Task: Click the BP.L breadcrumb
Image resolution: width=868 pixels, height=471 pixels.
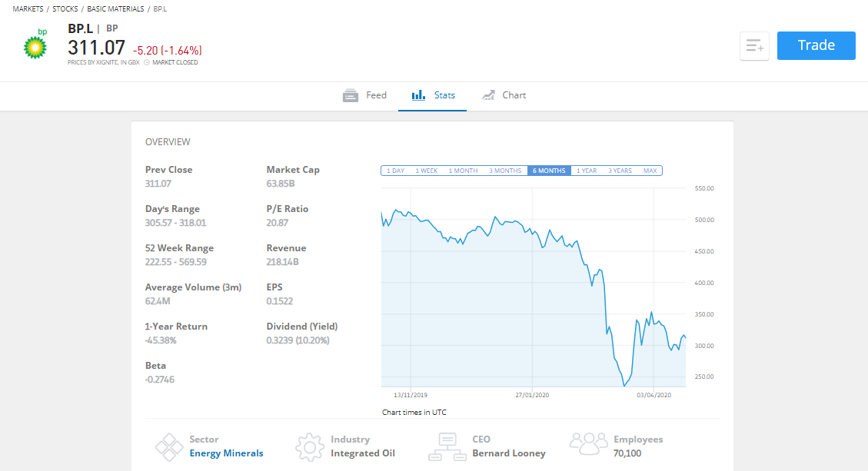Action: pyautogui.click(x=160, y=9)
